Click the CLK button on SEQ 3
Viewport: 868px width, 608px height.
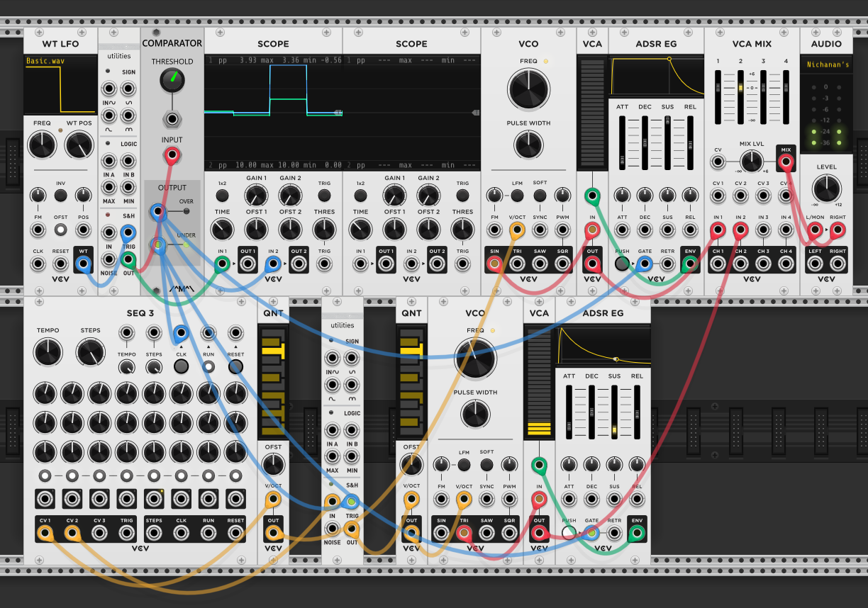point(181,366)
